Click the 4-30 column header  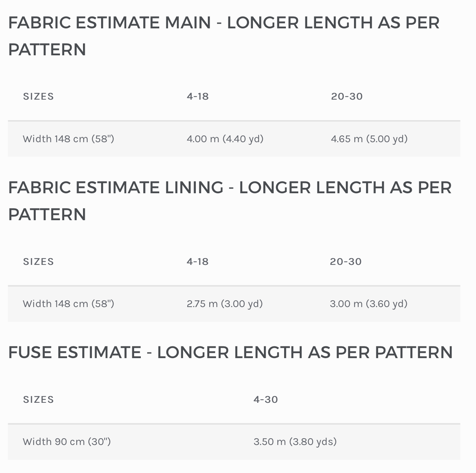(x=266, y=400)
